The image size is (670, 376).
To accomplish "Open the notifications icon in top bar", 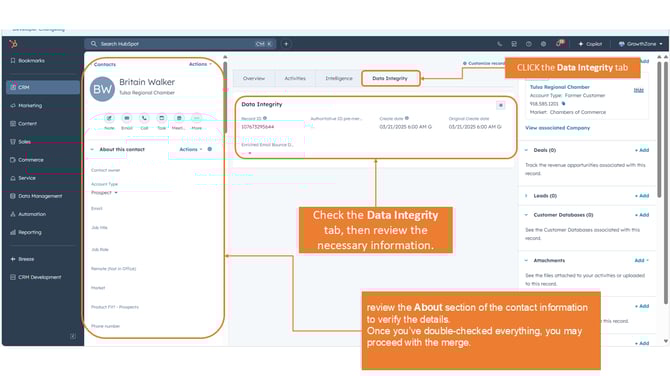I will pos(560,43).
